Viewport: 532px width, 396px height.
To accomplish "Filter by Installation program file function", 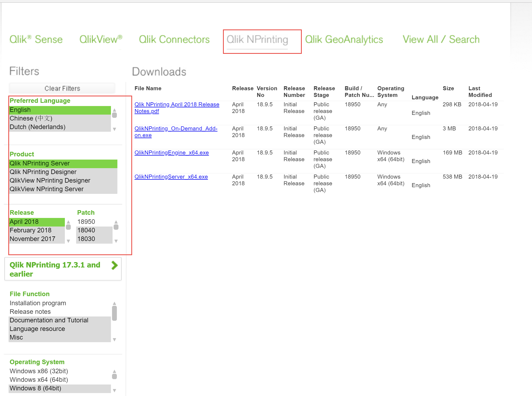I will [x=60, y=303].
